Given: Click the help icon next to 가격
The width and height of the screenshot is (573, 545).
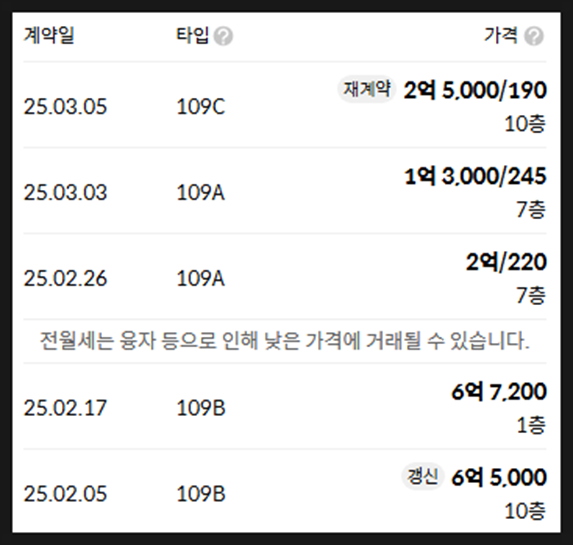Looking at the screenshot, I should 534,36.
